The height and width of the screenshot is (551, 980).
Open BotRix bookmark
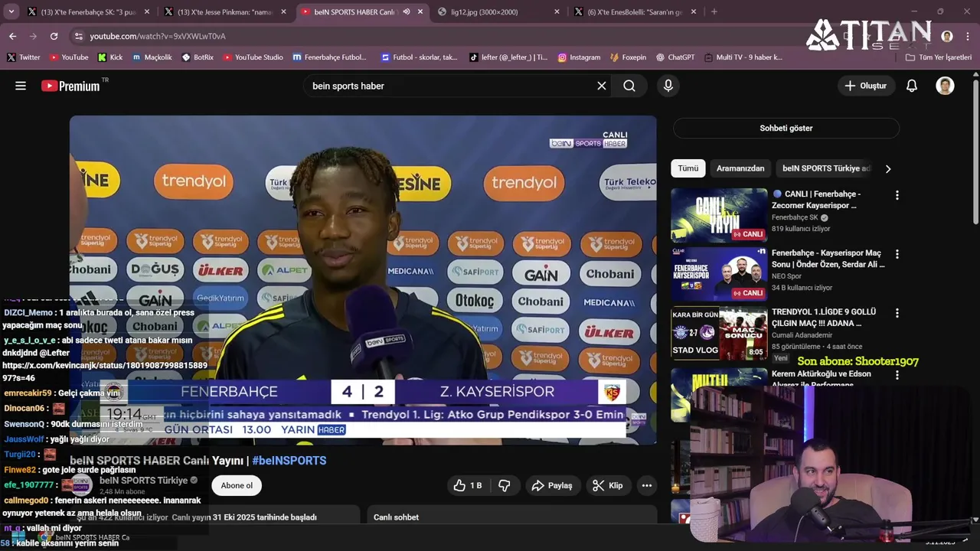198,57
